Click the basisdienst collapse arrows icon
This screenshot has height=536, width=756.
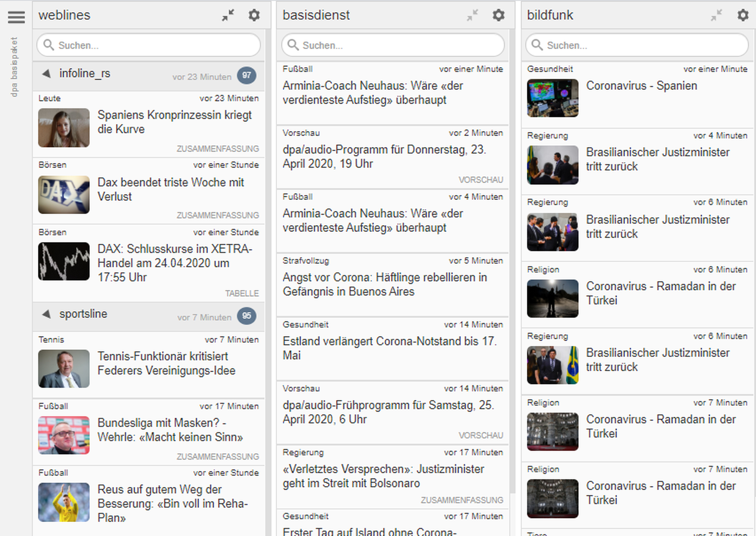coord(472,15)
